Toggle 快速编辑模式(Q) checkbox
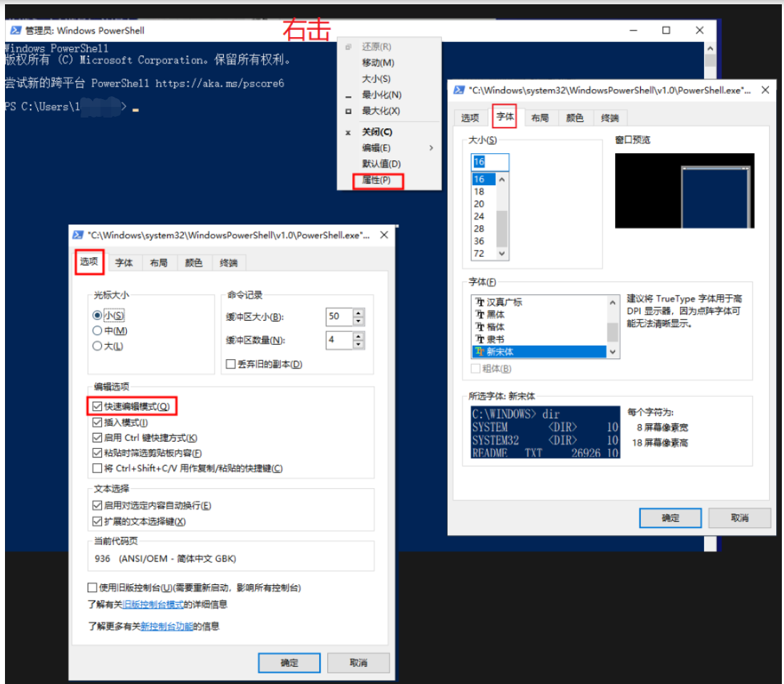This screenshot has height=684, width=784. (97, 407)
